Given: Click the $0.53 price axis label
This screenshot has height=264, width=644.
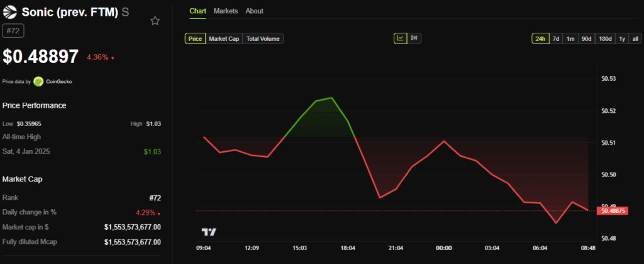Looking at the screenshot, I should [609, 79].
